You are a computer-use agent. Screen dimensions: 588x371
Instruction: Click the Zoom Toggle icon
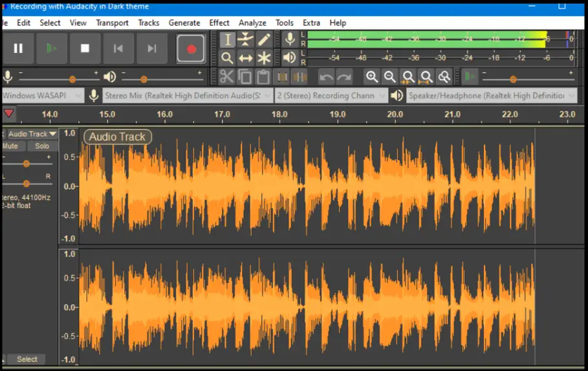coord(444,77)
